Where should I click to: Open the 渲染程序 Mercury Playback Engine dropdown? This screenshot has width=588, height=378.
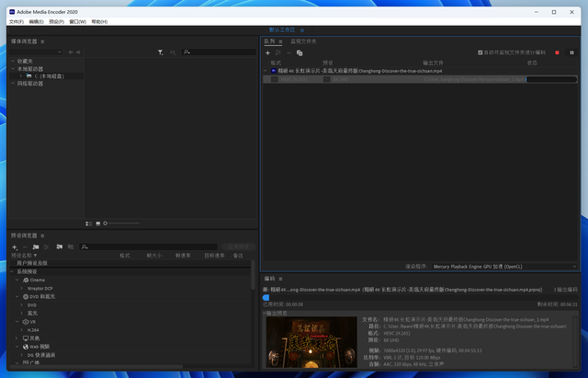[504, 267]
